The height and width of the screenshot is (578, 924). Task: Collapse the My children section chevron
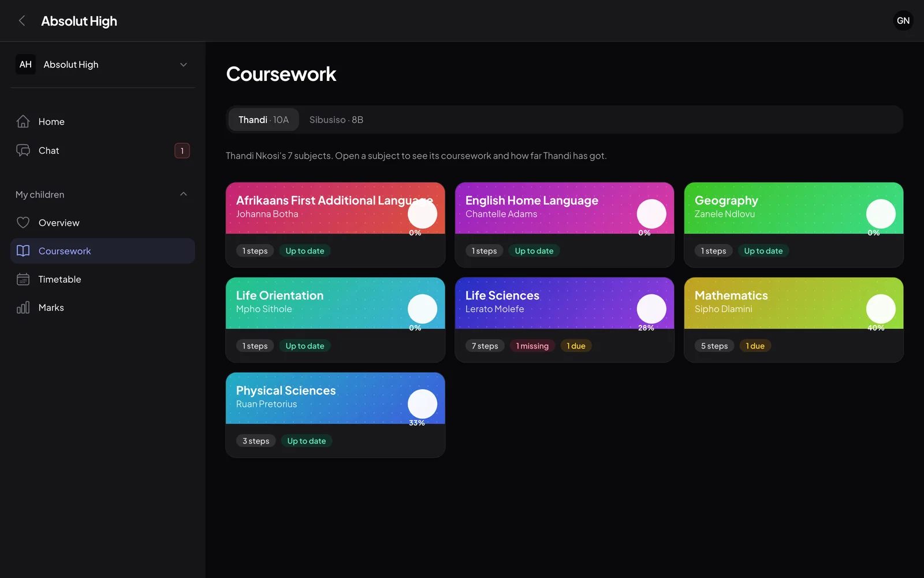coord(184,194)
